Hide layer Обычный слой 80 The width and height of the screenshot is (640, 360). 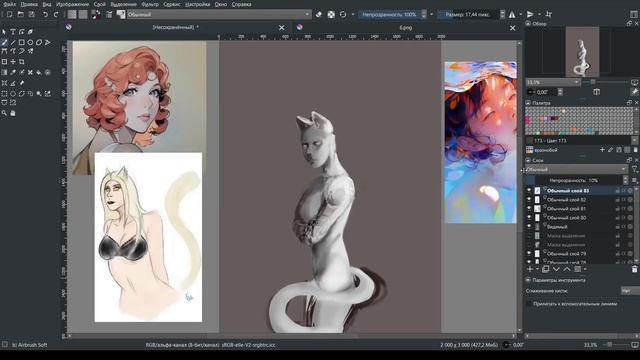coord(529,218)
